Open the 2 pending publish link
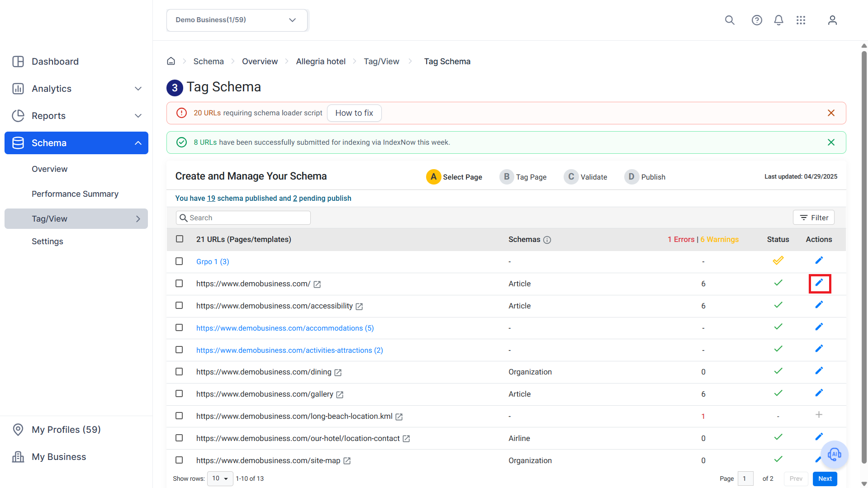The width and height of the screenshot is (868, 488). [x=295, y=199]
